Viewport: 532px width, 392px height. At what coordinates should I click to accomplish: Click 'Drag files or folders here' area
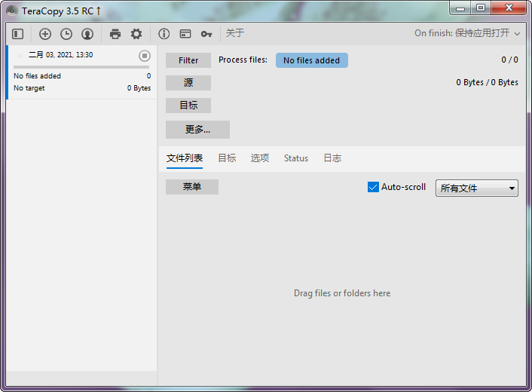(x=342, y=293)
